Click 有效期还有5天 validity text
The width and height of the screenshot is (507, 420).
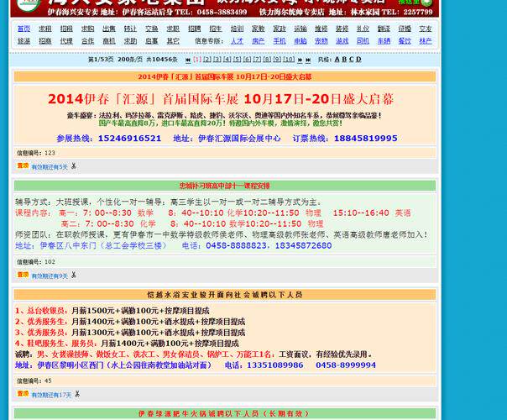coord(50,167)
